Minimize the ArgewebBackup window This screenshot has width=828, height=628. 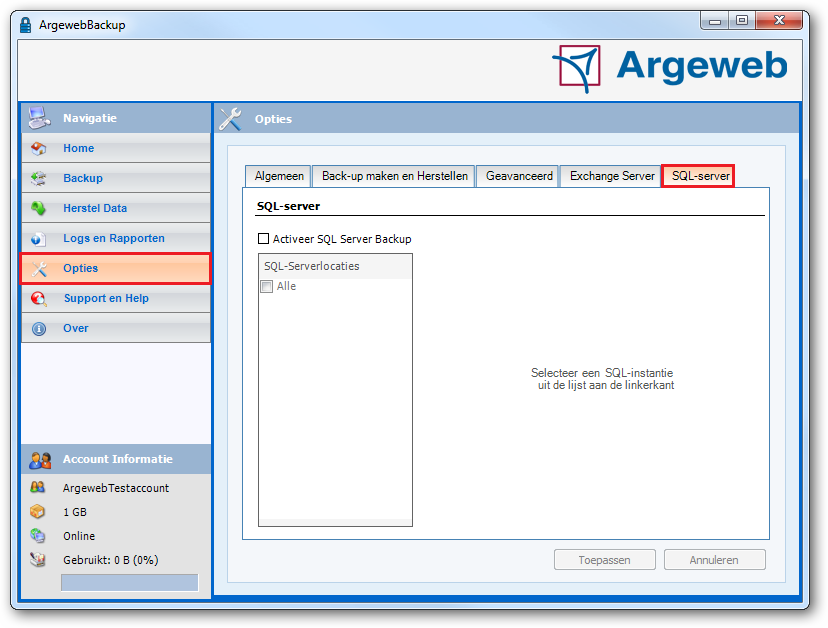pos(715,21)
